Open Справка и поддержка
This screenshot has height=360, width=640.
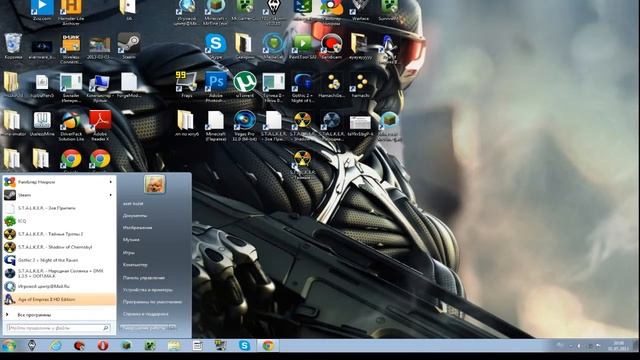coord(145,314)
